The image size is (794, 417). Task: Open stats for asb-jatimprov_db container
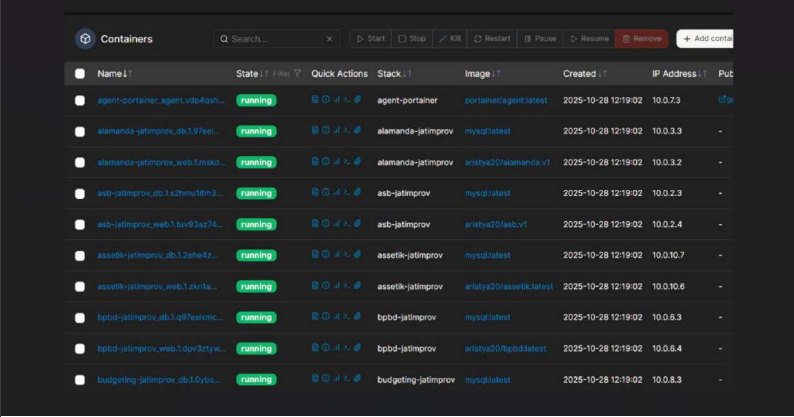coord(336,192)
